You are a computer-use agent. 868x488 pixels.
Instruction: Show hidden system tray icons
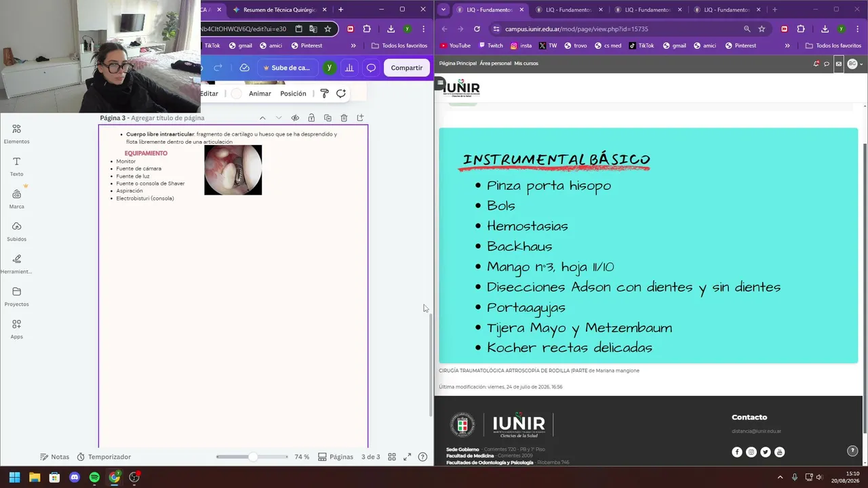(780, 477)
